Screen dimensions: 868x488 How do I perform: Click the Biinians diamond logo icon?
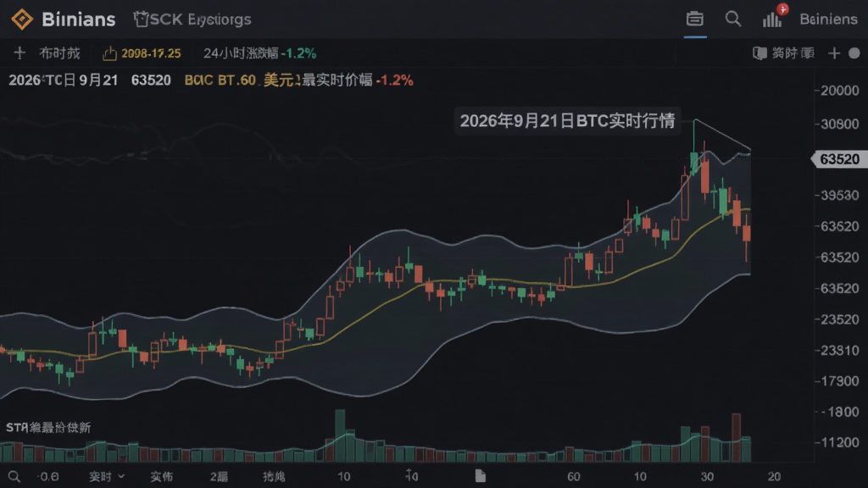pos(22,19)
